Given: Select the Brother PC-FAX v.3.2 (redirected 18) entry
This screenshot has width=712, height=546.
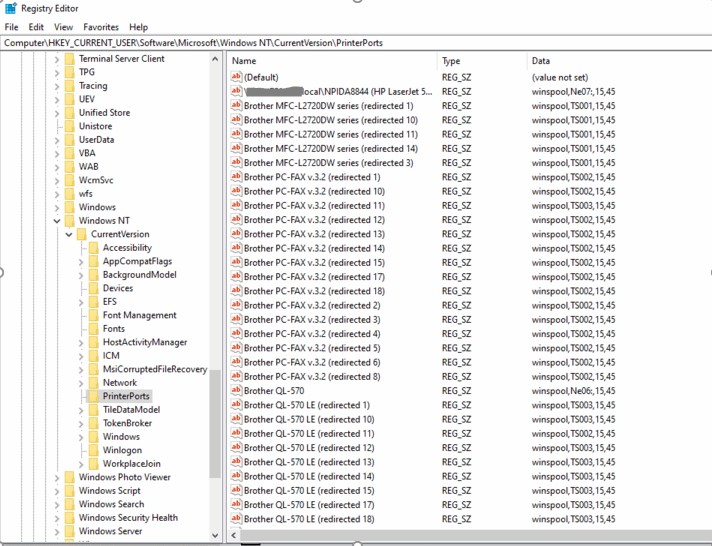Looking at the screenshot, I should (314, 291).
